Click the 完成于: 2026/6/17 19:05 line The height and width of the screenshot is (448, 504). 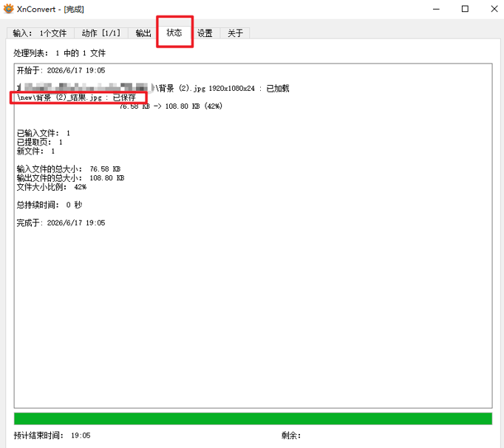pos(61,223)
